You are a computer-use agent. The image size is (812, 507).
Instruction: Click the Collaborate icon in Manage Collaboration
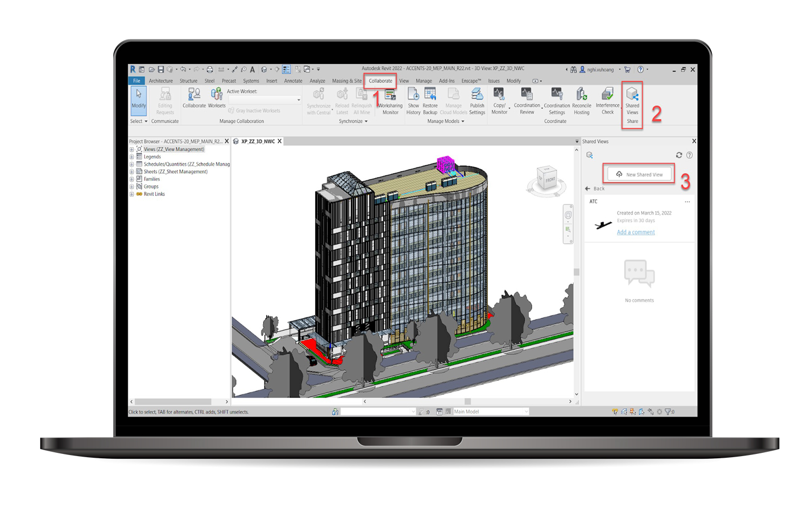point(194,97)
